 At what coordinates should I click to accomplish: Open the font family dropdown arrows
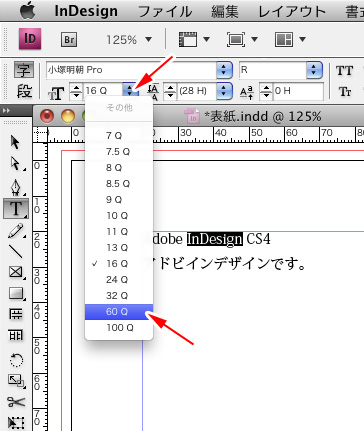pyautogui.click(x=224, y=70)
